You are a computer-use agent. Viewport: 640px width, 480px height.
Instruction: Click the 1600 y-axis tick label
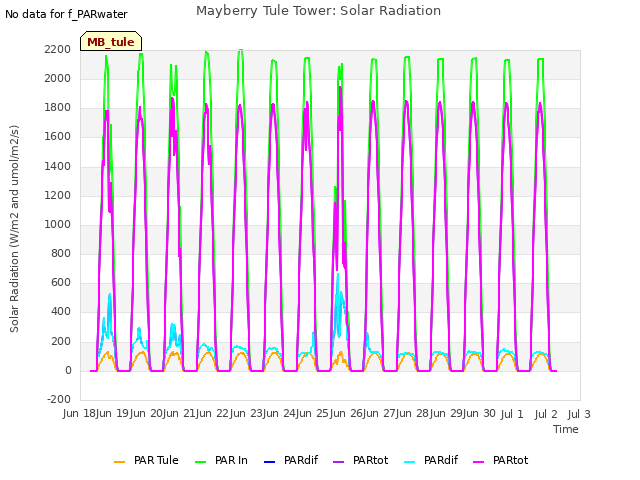tap(58, 137)
